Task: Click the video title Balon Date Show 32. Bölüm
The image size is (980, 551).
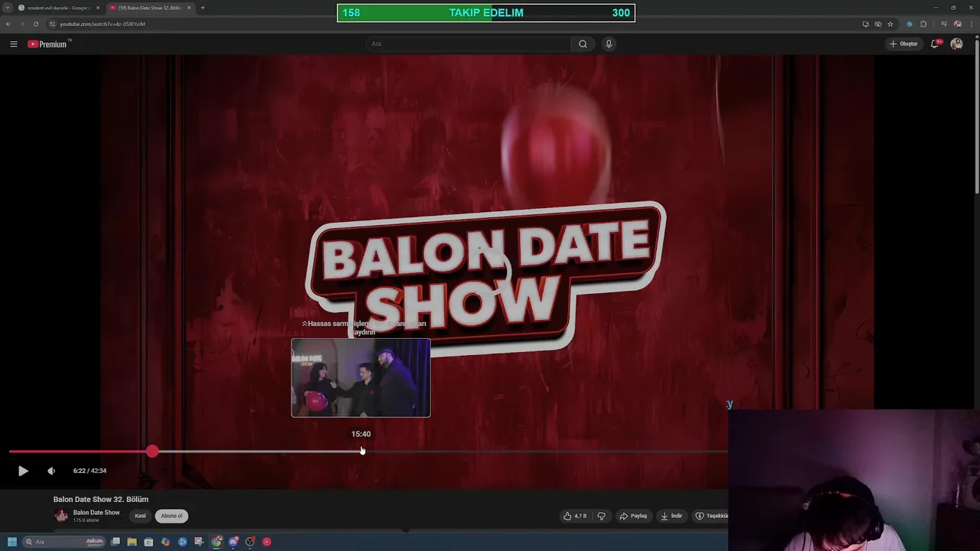Action: point(101,499)
